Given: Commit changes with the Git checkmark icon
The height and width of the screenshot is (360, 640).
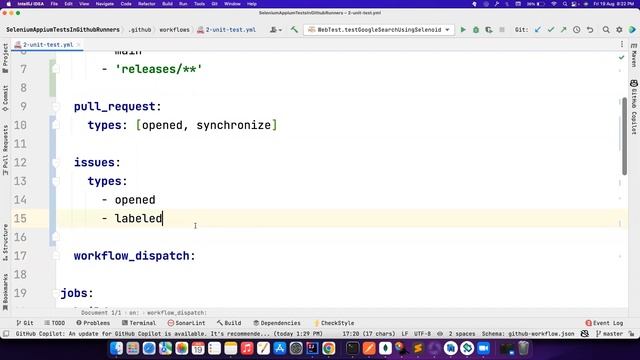Looking at the screenshot, I should (551, 30).
